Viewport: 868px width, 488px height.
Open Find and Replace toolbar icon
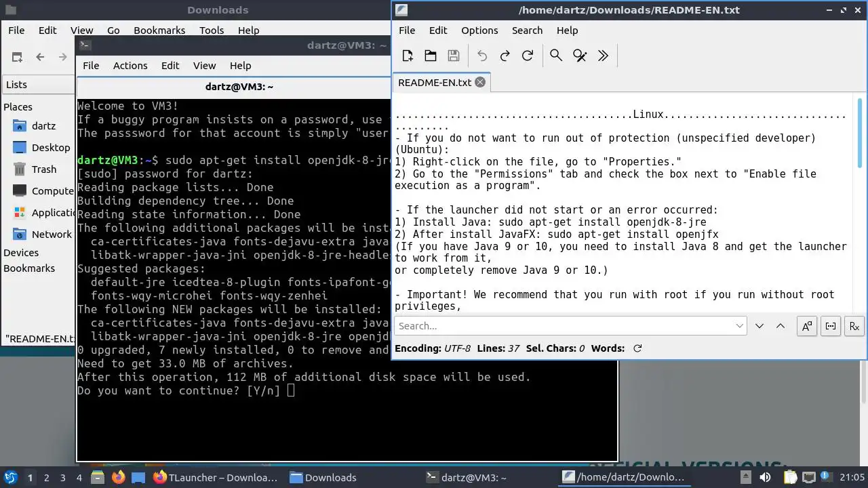coord(580,56)
